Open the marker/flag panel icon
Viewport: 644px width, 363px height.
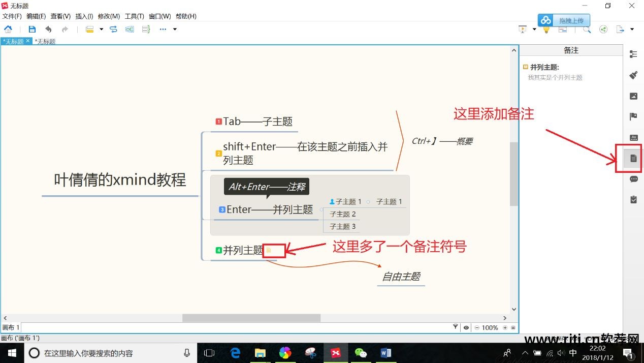coord(633,116)
